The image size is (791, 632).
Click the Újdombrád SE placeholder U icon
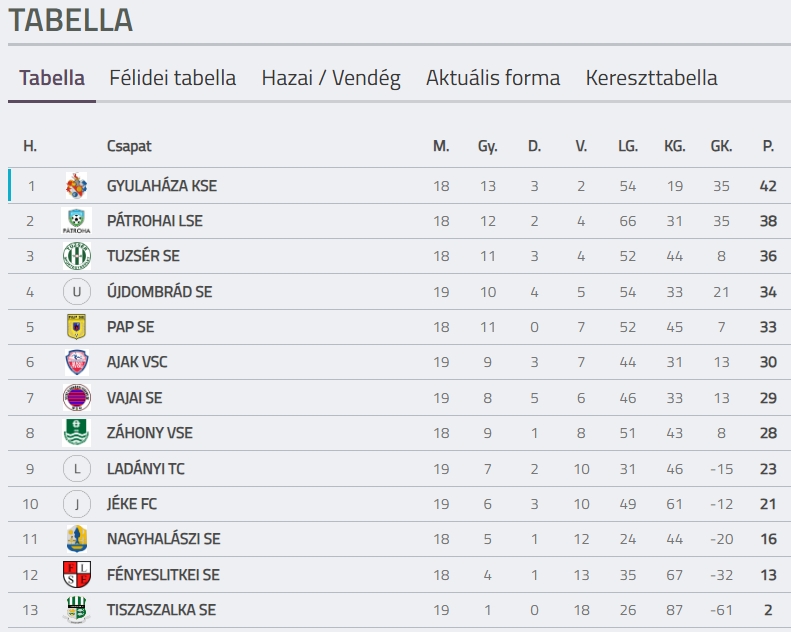[x=77, y=292]
